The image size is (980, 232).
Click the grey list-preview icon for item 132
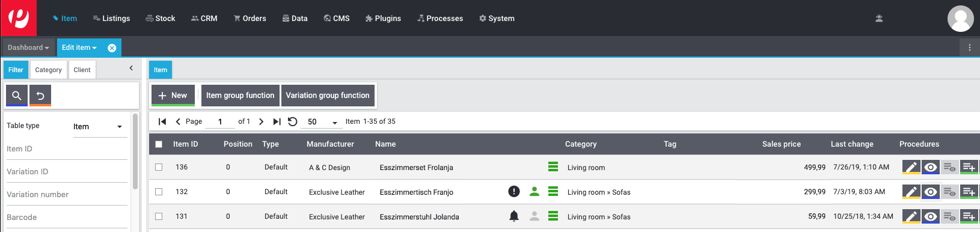[950, 192]
